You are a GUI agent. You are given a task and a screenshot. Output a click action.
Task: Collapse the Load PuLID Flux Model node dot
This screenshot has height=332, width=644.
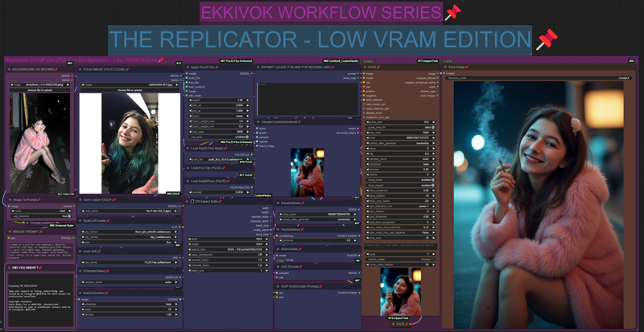click(188, 148)
